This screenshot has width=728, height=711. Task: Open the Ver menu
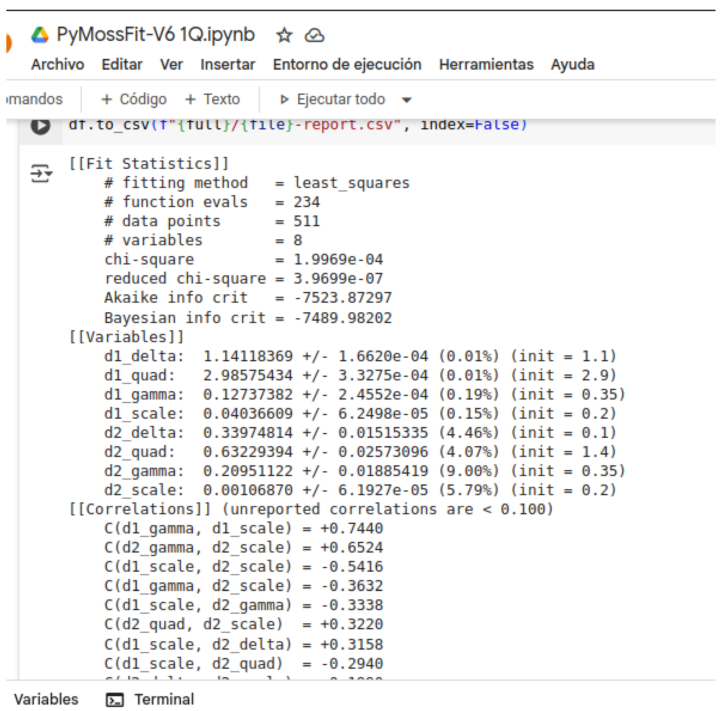point(171,64)
